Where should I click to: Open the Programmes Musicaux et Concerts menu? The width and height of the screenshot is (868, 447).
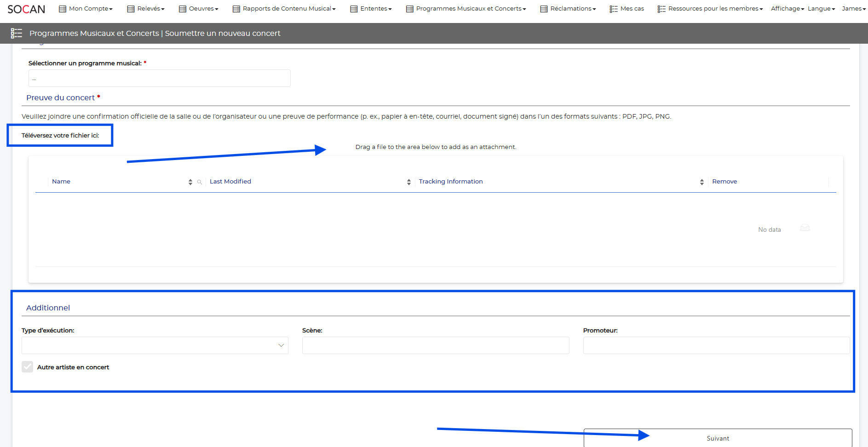click(466, 9)
